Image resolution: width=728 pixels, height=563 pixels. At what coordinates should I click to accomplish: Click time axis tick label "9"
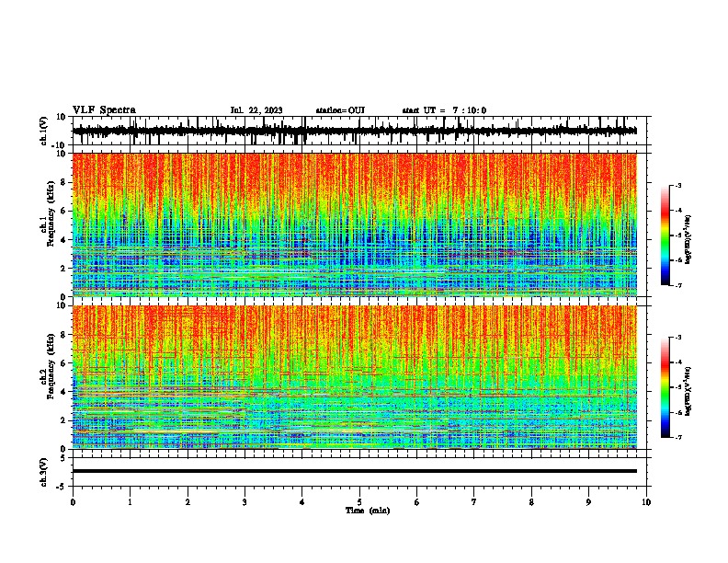(588, 502)
